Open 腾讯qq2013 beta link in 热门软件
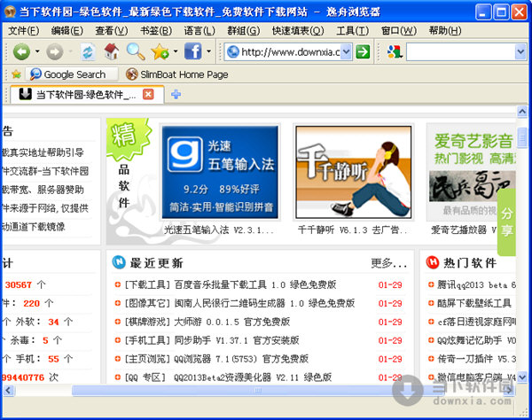Image resolution: width=532 pixels, height=420 pixels. coord(476,284)
